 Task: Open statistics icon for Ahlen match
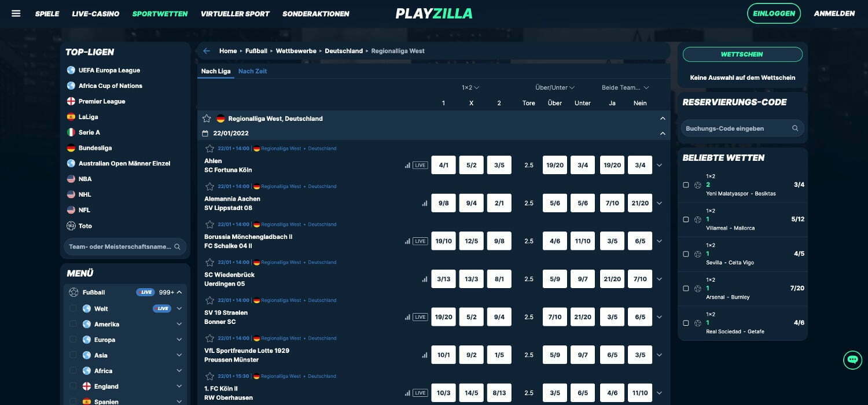407,165
